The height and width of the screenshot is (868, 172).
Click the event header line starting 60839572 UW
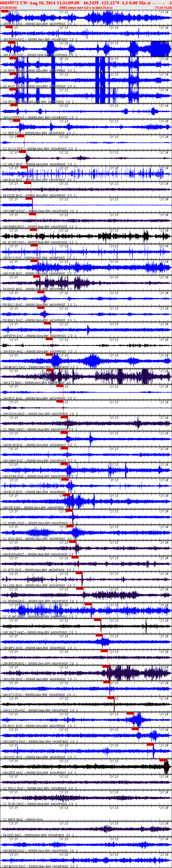(x=86, y=3)
